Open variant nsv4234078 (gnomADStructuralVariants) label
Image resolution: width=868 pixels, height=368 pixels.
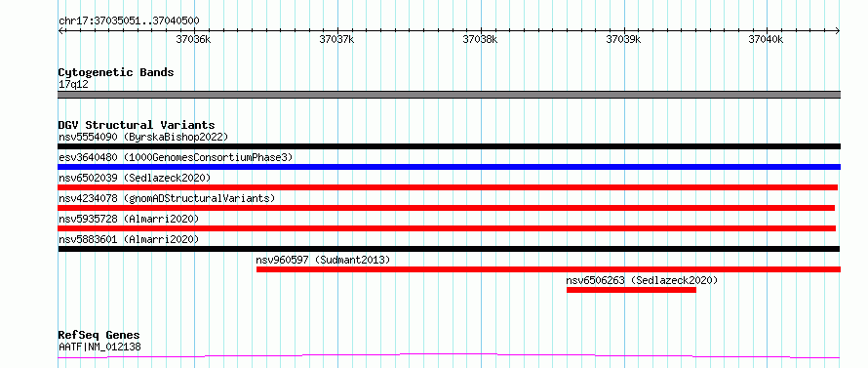coord(167,198)
